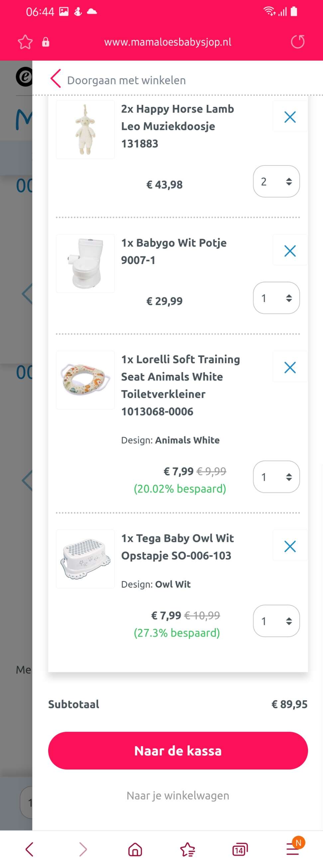Remove Happy Horse Lamb Leo Muziekdoosje from cart

[290, 117]
